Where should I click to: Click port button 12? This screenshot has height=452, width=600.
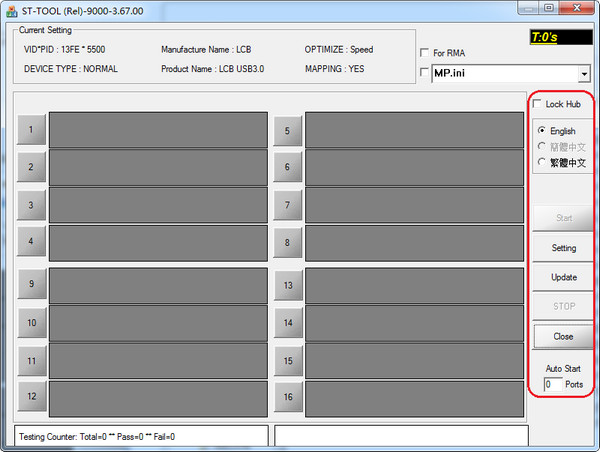coord(32,396)
